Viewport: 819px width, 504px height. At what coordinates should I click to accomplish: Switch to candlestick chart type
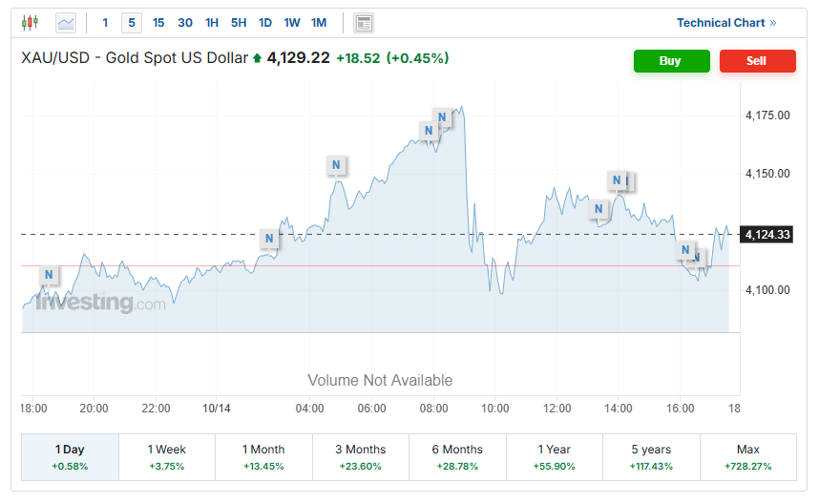tap(31, 23)
